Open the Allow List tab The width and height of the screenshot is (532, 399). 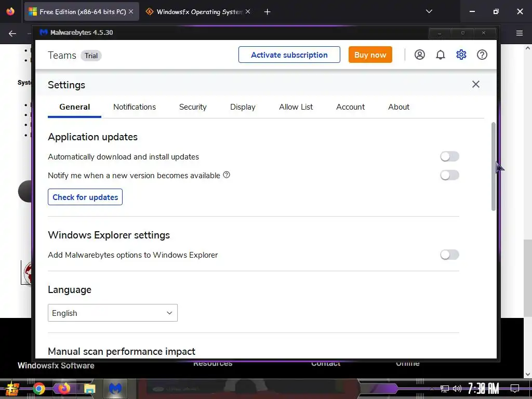tap(296, 107)
